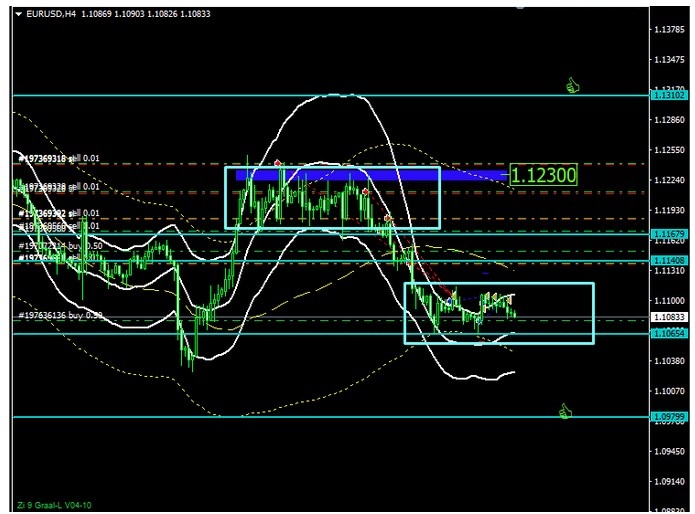Click the 1.13102 price tag on the axis
The height and width of the screenshot is (514, 695).
point(667,96)
